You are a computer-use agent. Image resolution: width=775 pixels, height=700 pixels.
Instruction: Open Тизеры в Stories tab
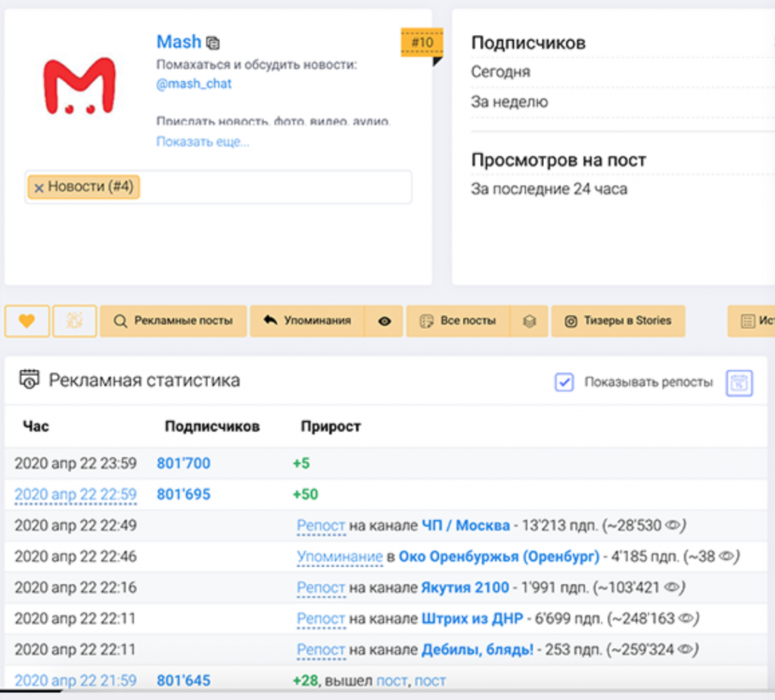coord(618,322)
